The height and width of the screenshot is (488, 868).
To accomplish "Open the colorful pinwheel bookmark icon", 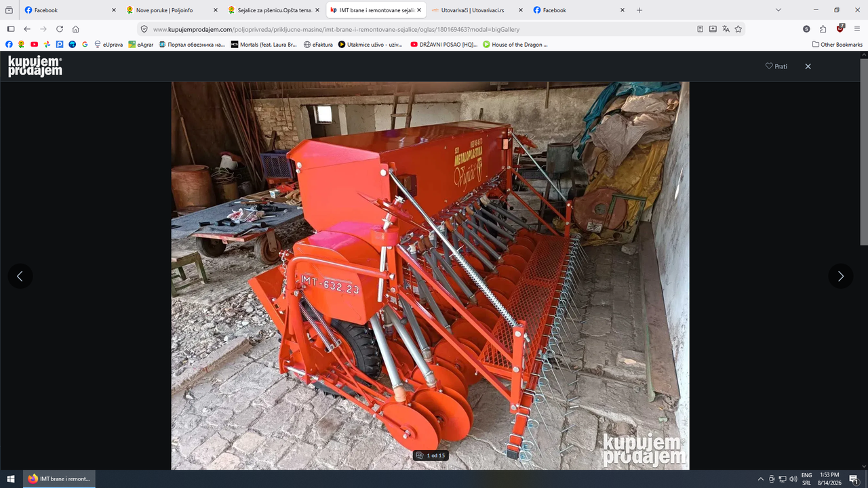I will point(47,44).
